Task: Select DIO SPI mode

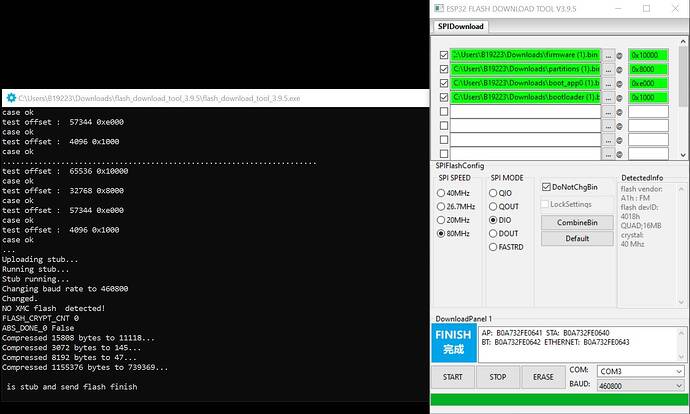Action: pyautogui.click(x=493, y=220)
